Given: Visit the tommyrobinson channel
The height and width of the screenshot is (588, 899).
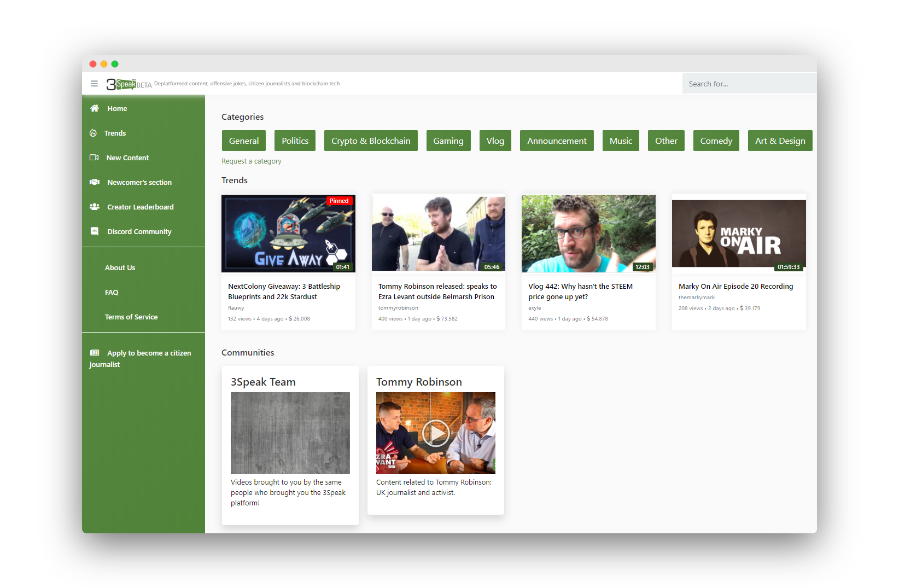Looking at the screenshot, I should coord(398,308).
